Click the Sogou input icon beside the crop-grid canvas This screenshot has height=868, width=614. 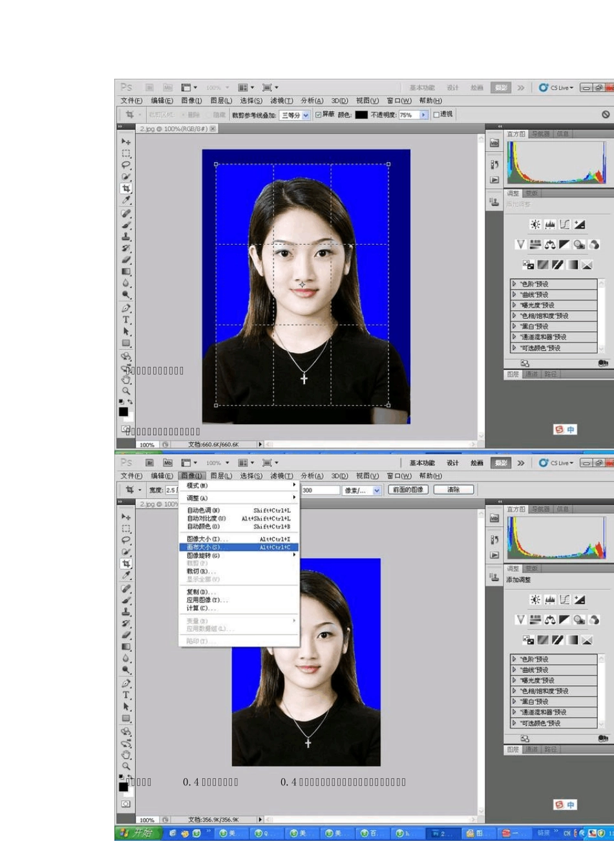(560, 429)
